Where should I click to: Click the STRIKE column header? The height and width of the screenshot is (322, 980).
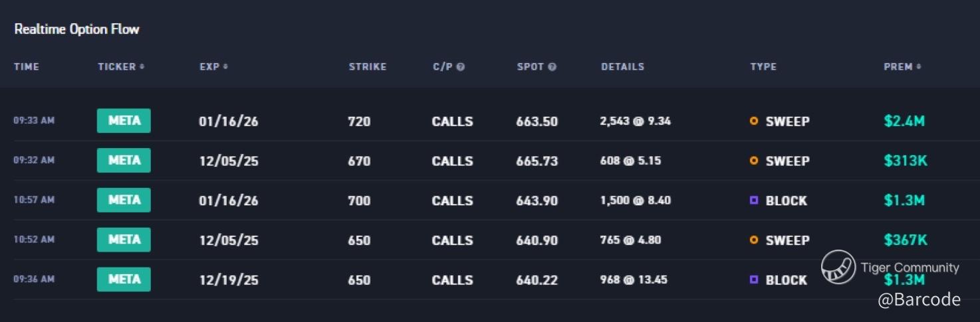coord(367,67)
